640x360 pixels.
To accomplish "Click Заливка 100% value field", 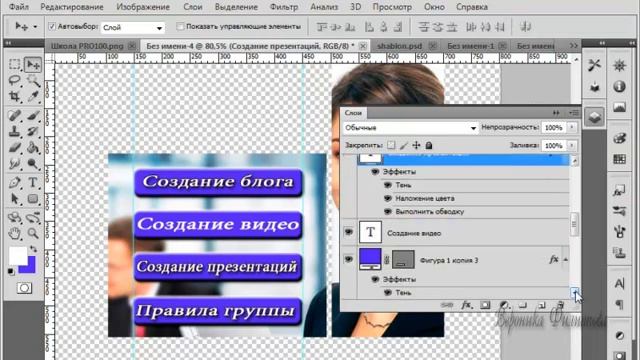I will (554, 145).
